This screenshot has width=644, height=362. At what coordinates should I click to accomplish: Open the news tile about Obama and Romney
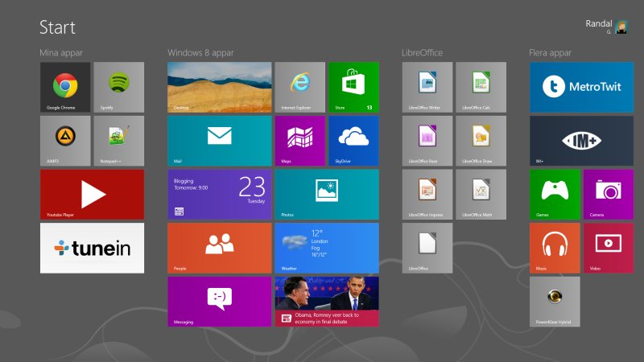[326, 302]
